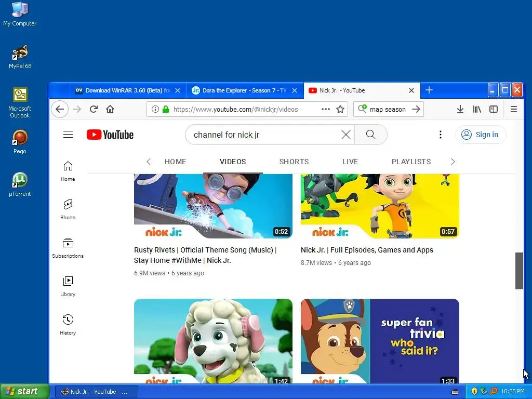Open super fan trivia video thumbnail

pyautogui.click(x=380, y=341)
